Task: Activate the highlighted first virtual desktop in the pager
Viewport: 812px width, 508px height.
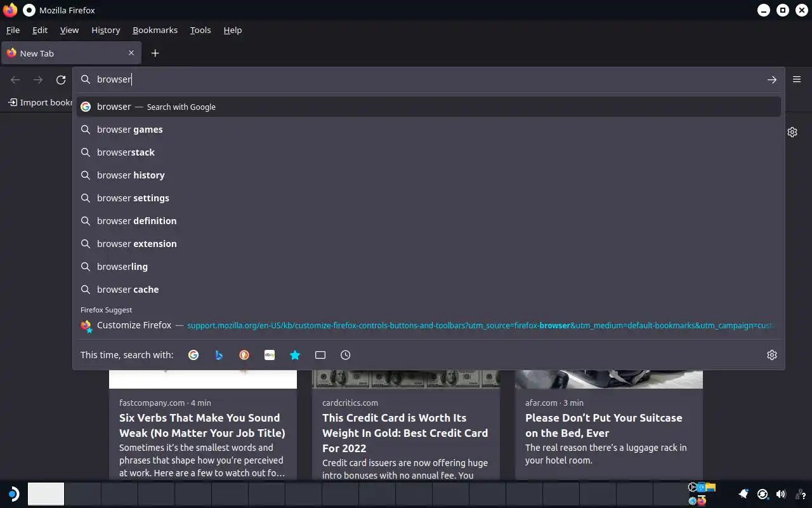Action: (46, 494)
